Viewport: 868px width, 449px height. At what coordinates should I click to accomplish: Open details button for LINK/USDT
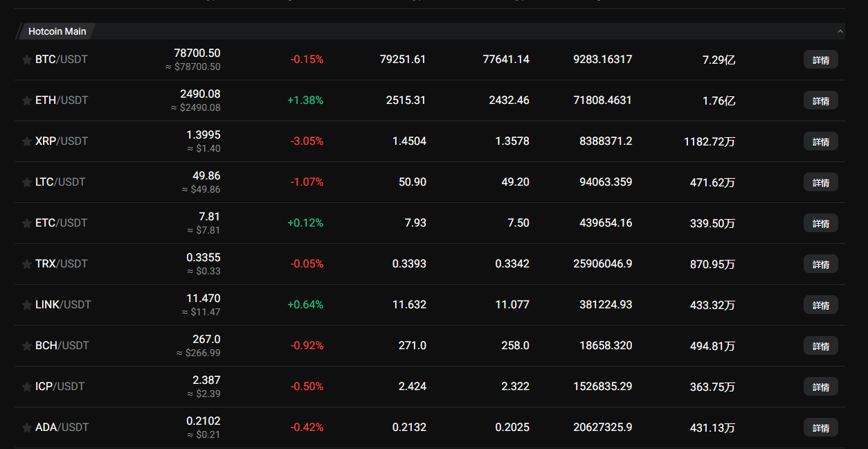[x=821, y=305]
